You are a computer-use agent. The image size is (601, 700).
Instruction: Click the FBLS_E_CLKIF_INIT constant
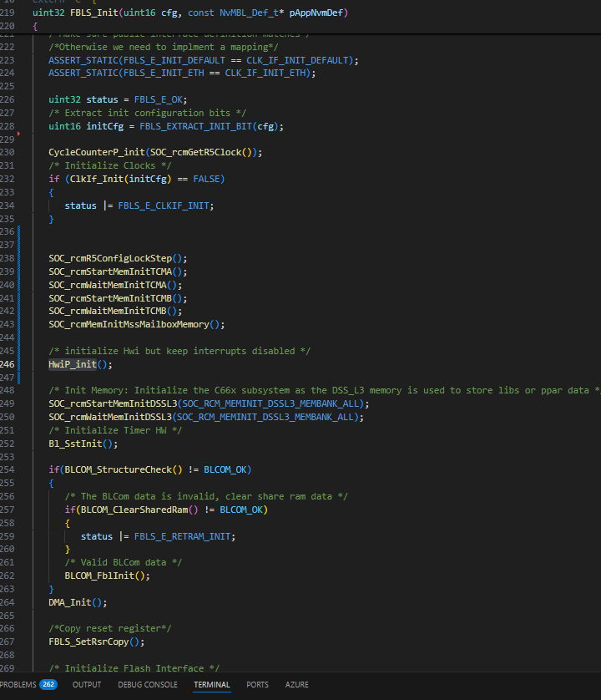(x=164, y=205)
